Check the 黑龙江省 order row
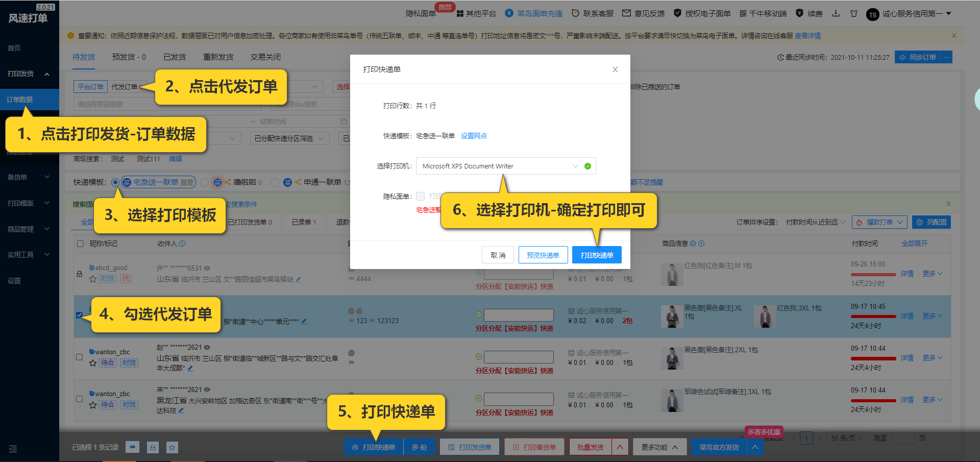 (x=79, y=399)
